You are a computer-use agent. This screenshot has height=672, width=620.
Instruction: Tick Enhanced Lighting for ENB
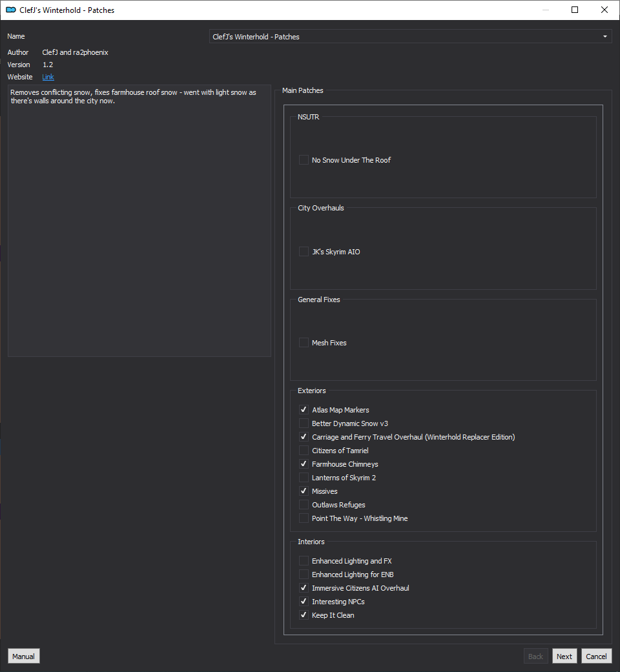[x=304, y=575]
